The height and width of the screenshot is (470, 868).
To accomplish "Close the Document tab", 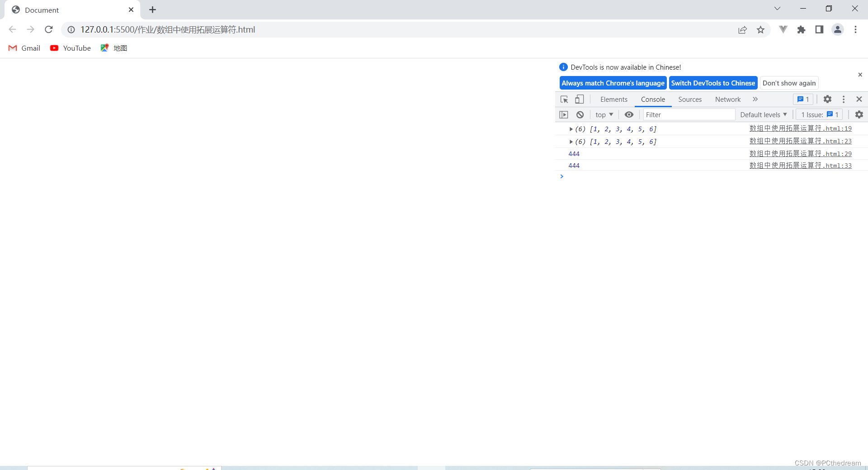I will [131, 9].
